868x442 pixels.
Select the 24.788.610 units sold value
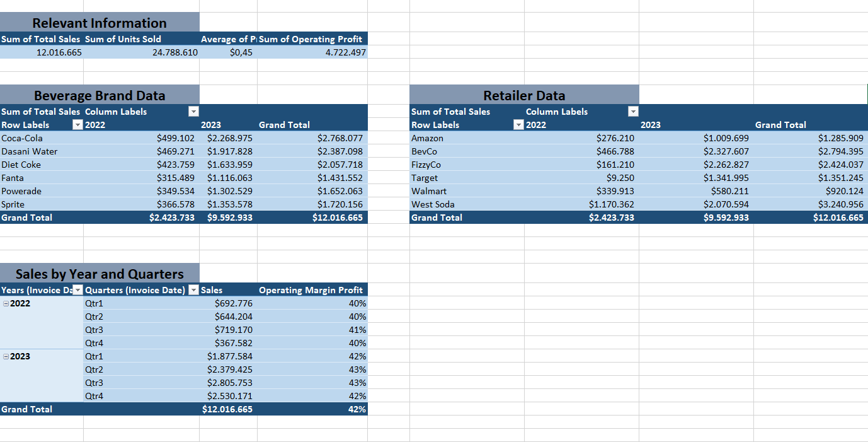[x=142, y=52]
